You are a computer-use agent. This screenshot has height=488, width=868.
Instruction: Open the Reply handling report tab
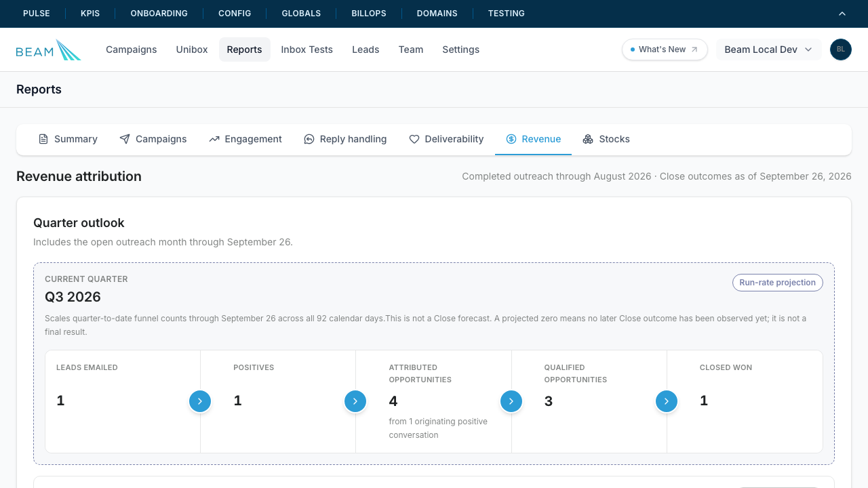[345, 139]
